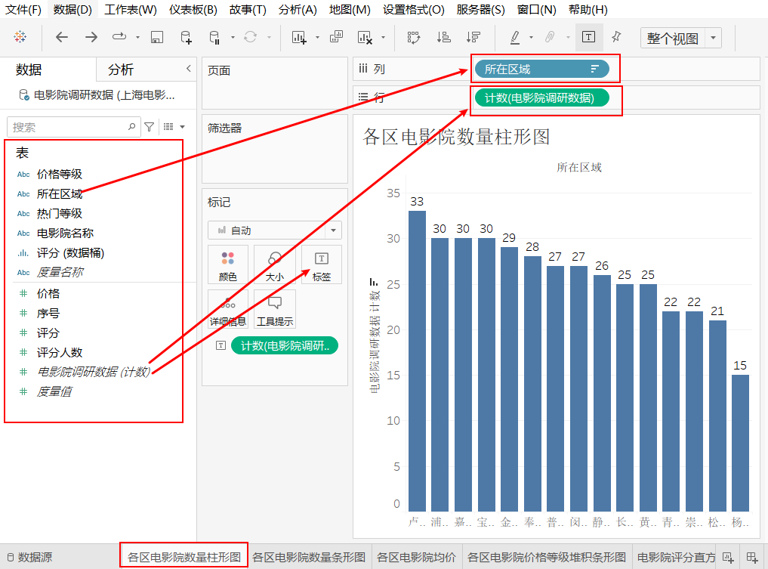The width and height of the screenshot is (768, 569).
Task: Click the fix axes pin icon
Action: 617,37
